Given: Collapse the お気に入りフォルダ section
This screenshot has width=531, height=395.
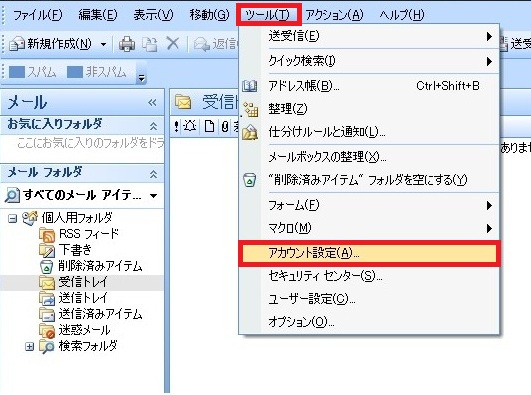Looking at the screenshot, I should (153, 126).
